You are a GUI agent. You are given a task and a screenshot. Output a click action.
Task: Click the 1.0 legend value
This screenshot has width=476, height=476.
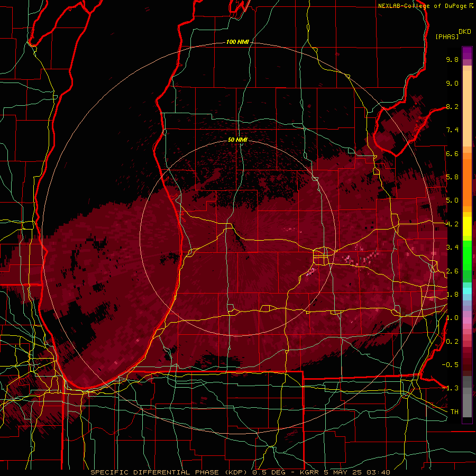[x=452, y=318]
